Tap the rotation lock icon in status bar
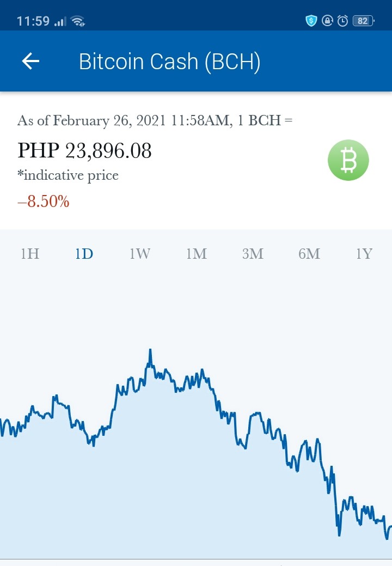This screenshot has height=566, width=392. [327, 21]
